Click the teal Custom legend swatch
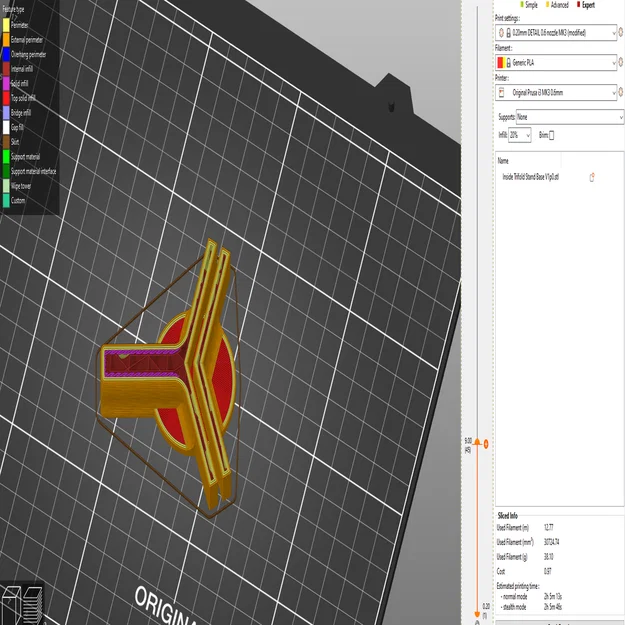The height and width of the screenshot is (625, 625). pyautogui.click(x=6, y=200)
